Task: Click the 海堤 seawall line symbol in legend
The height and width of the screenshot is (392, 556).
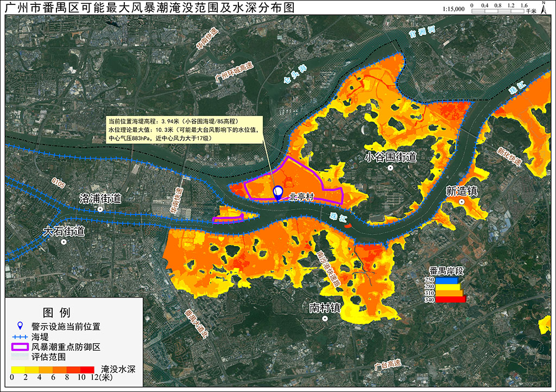Action: click(20, 337)
